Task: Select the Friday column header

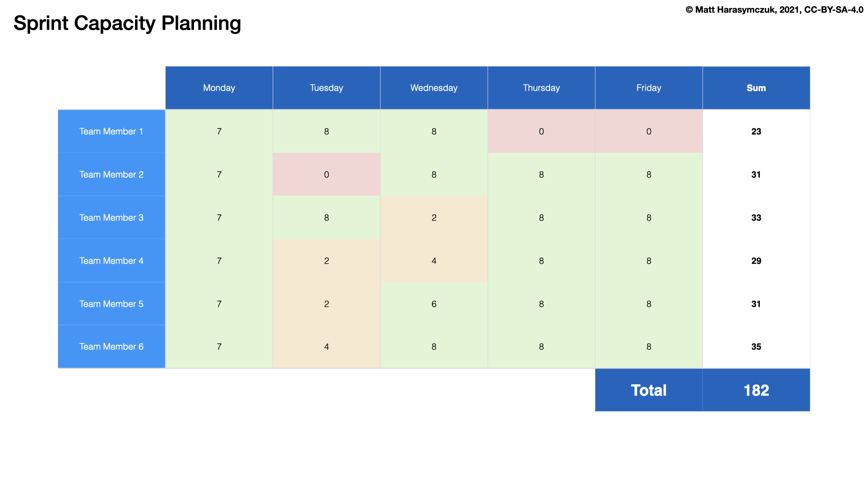Action: pyautogui.click(x=648, y=88)
